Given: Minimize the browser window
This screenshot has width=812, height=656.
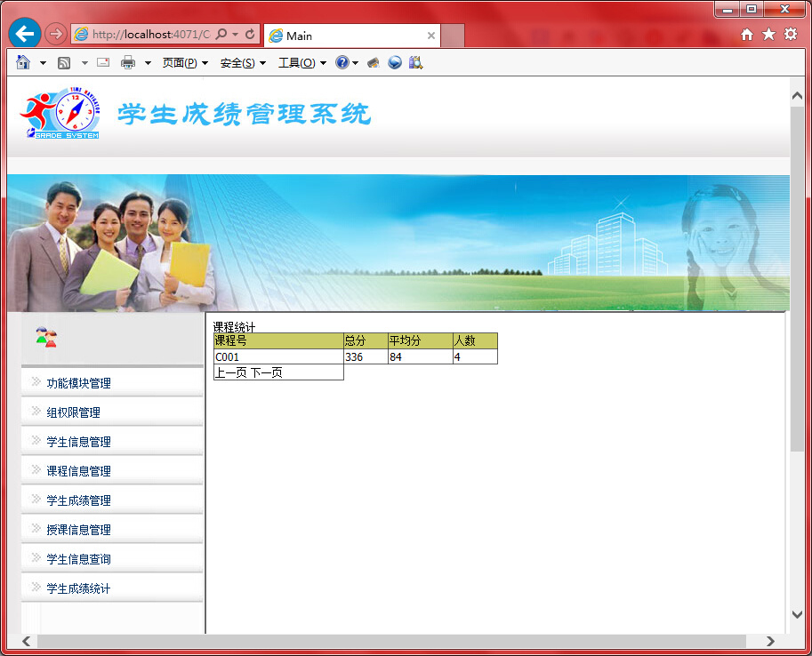Looking at the screenshot, I should coord(728,9).
